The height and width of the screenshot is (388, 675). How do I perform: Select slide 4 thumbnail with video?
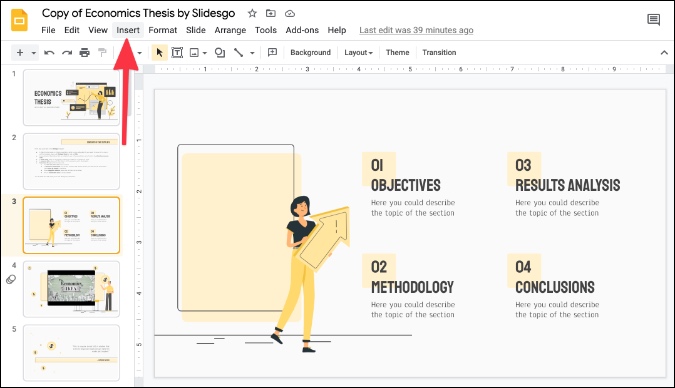pos(71,289)
